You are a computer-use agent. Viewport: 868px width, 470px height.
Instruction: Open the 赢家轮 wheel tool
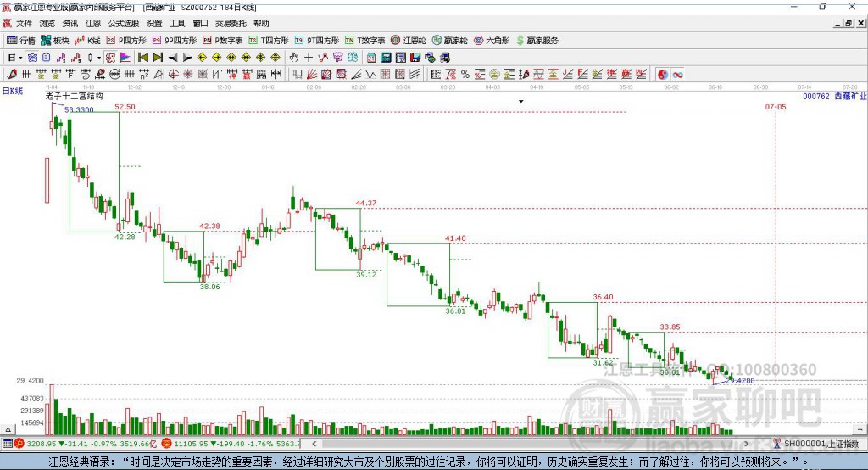(449, 41)
